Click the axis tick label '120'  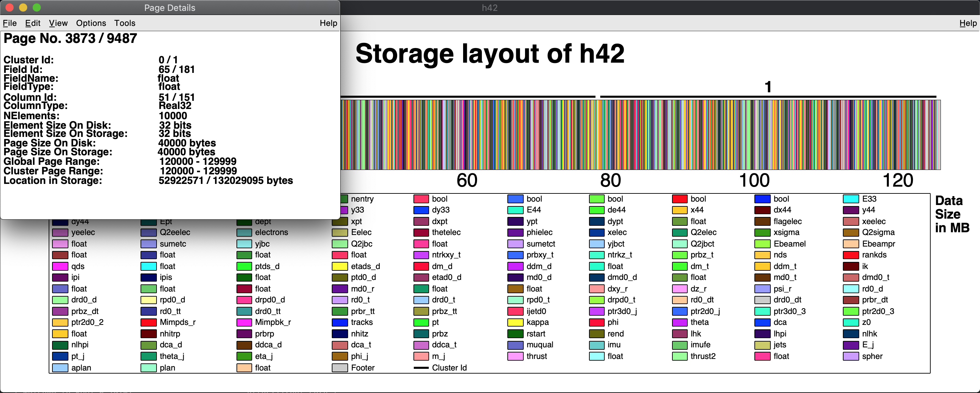(898, 180)
